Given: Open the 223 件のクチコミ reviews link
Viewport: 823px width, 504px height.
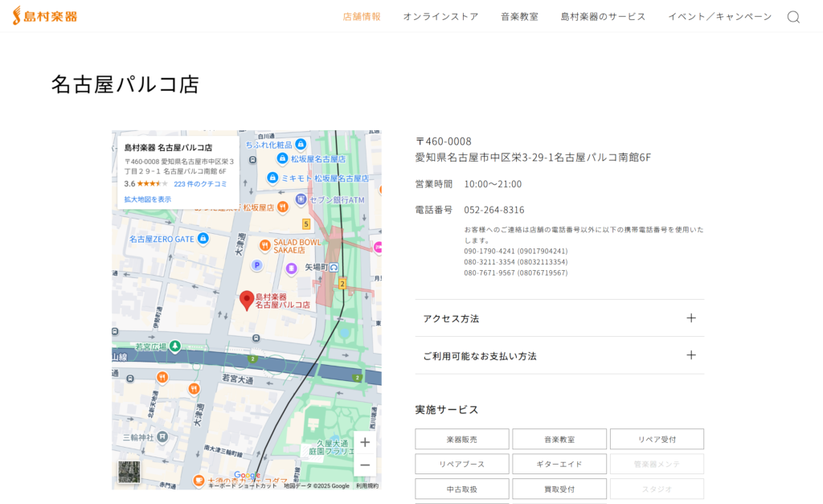Looking at the screenshot, I should click(200, 184).
